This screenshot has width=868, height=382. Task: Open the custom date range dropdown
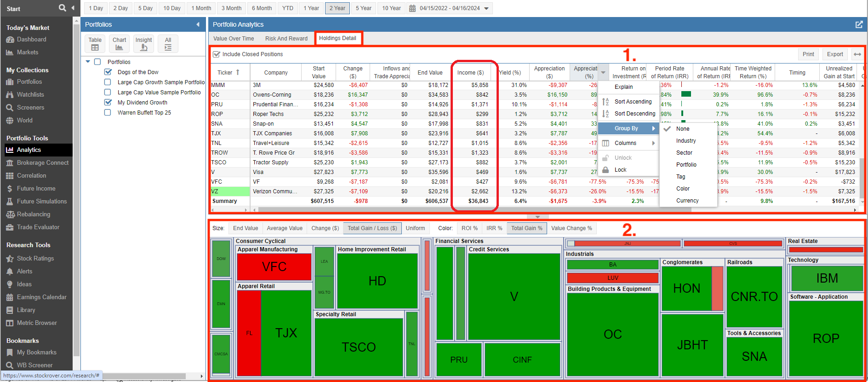click(x=450, y=8)
